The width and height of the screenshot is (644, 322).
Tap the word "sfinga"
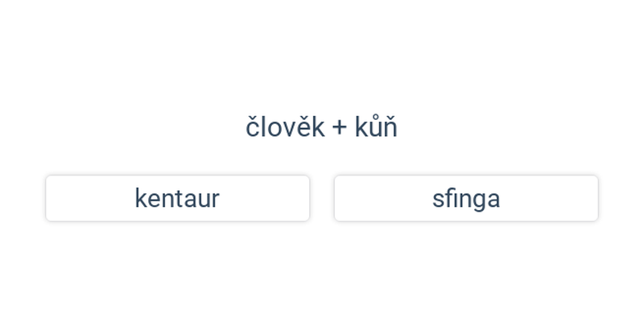(466, 198)
